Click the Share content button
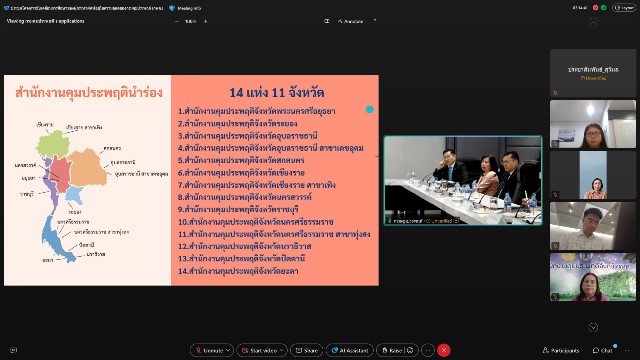This screenshot has width=640, height=360. click(307, 350)
